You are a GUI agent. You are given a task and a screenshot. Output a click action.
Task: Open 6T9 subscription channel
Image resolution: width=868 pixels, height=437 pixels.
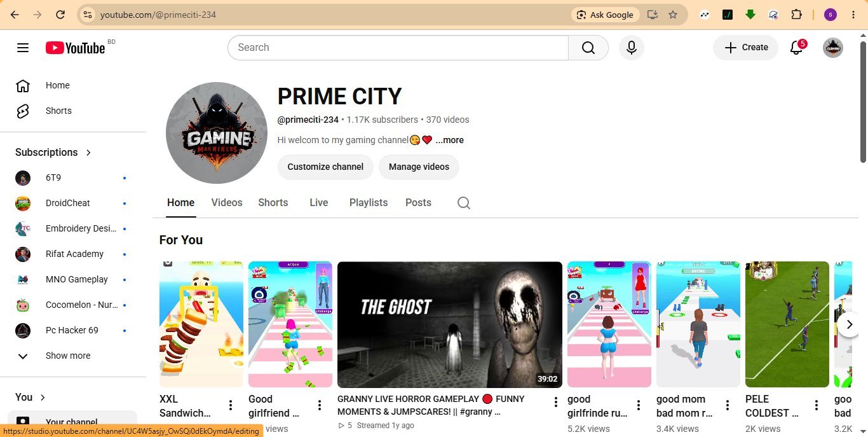[72, 177]
